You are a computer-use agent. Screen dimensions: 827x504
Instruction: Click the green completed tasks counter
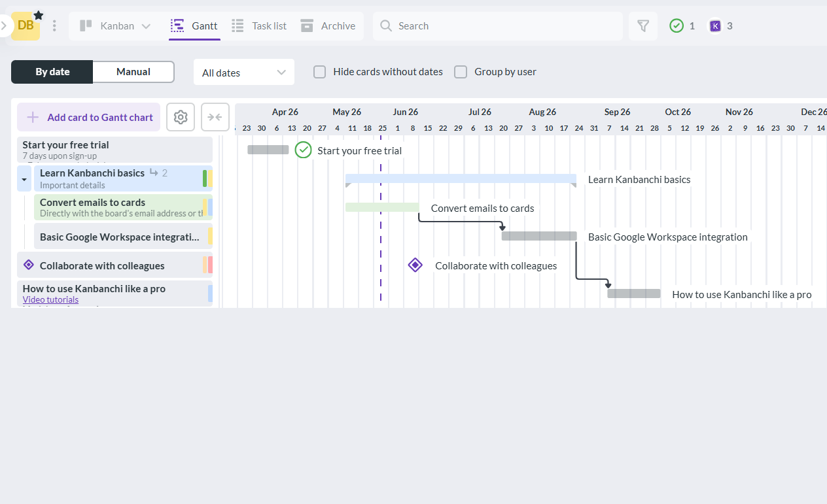(682, 25)
